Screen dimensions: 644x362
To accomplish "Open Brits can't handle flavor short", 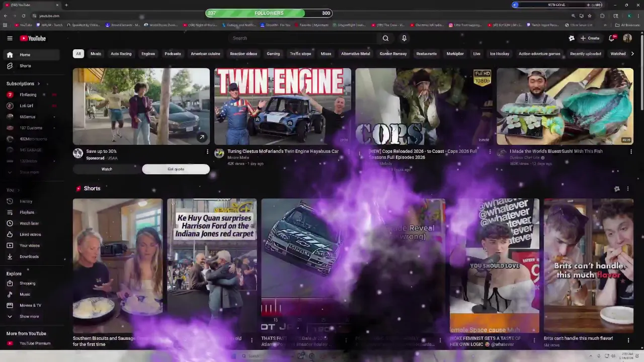I will [589, 265].
